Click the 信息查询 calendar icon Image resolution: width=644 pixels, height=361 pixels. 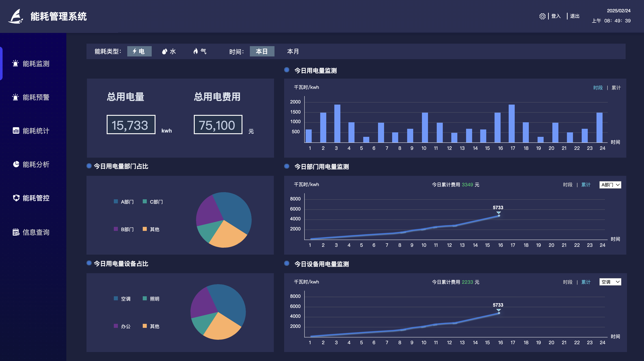pos(16,232)
